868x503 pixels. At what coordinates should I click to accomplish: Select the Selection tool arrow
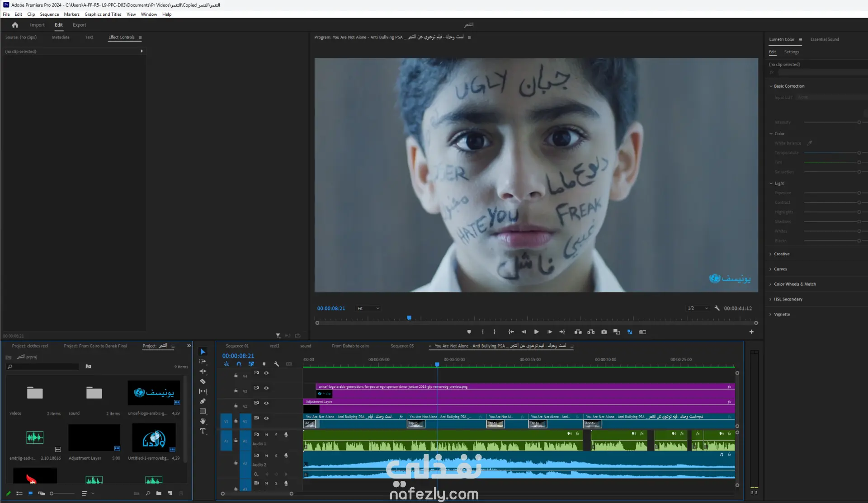(203, 352)
